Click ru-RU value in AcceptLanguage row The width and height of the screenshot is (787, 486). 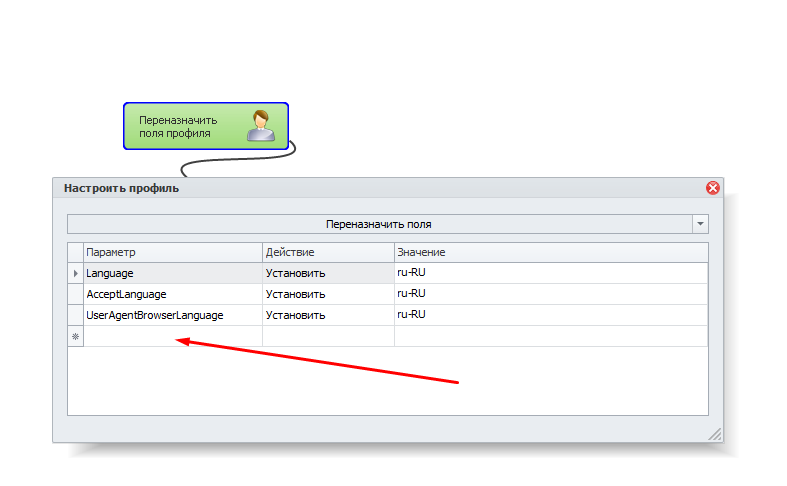click(x=551, y=294)
